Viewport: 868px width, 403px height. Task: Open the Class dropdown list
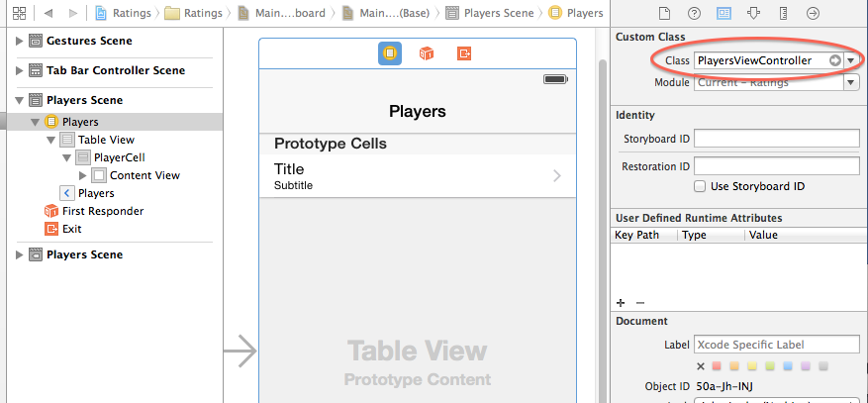coord(850,61)
